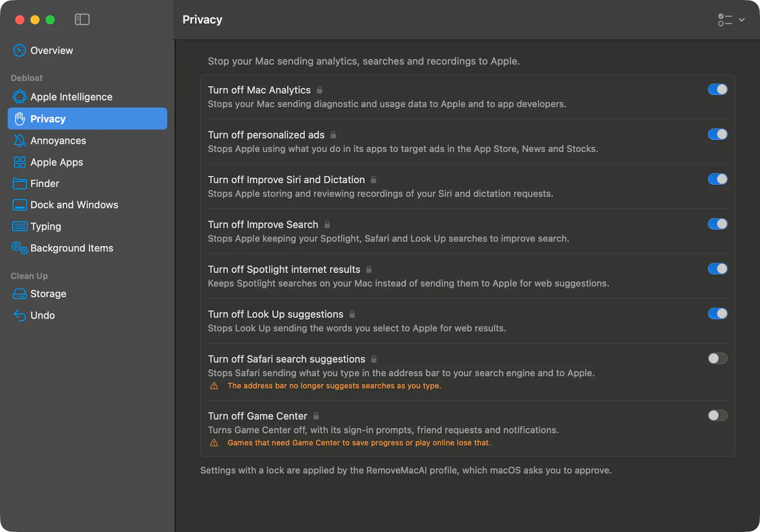Click the Apple Apps grid icon
This screenshot has width=760, height=532.
click(19, 162)
